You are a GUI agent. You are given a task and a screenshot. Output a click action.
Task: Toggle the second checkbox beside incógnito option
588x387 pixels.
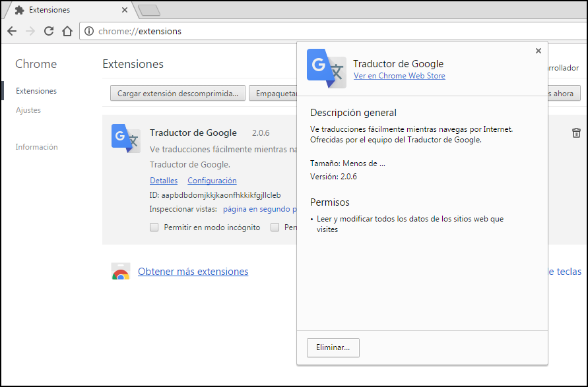(275, 227)
